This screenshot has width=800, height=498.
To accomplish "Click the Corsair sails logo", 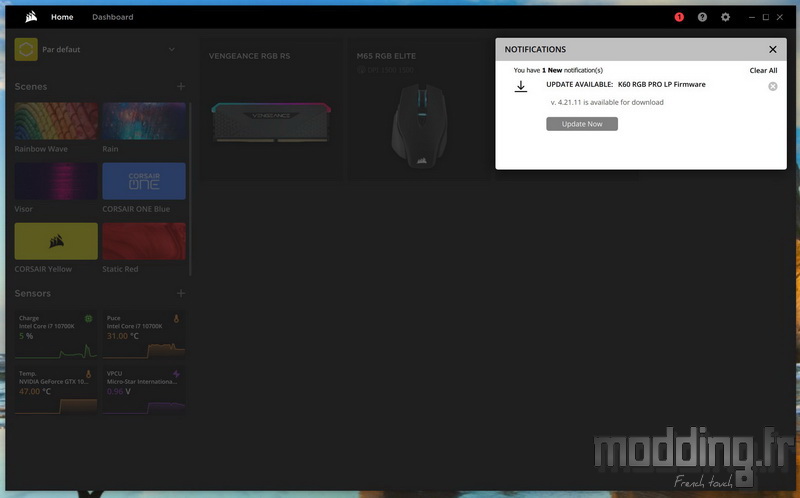I will [31, 17].
